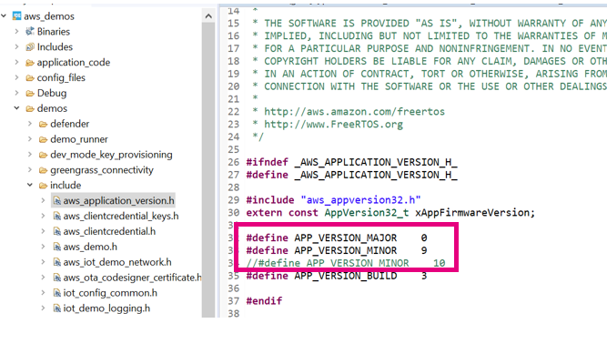Expand the defender folder
The image size is (607, 364).
click(30, 124)
